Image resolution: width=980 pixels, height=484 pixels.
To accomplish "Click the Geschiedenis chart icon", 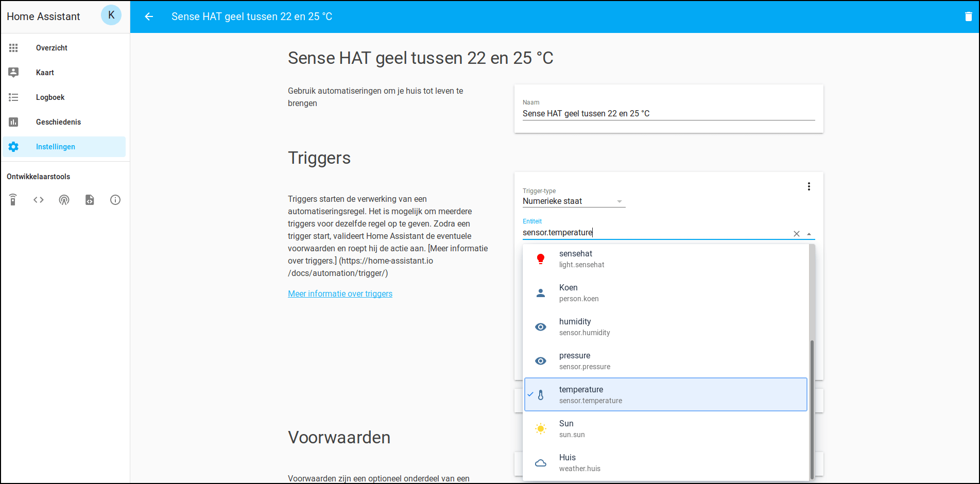I will 13,122.
